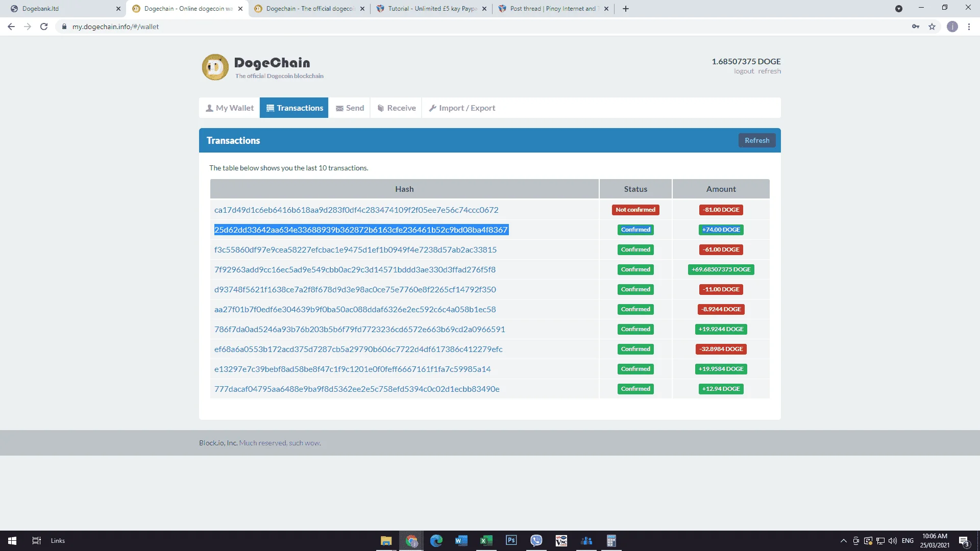Click the refresh link under balance
Image resolution: width=980 pixels, height=551 pixels.
click(769, 71)
